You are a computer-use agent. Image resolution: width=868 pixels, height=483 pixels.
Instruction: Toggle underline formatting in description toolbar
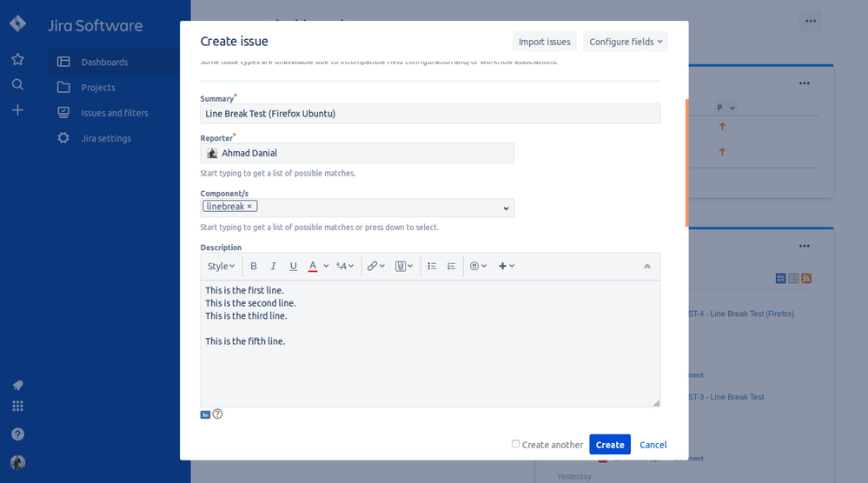tap(294, 266)
